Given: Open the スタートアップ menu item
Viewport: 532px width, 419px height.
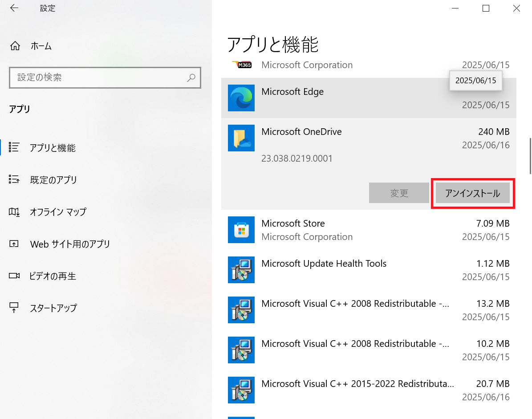Looking at the screenshot, I should (x=106, y=308).
